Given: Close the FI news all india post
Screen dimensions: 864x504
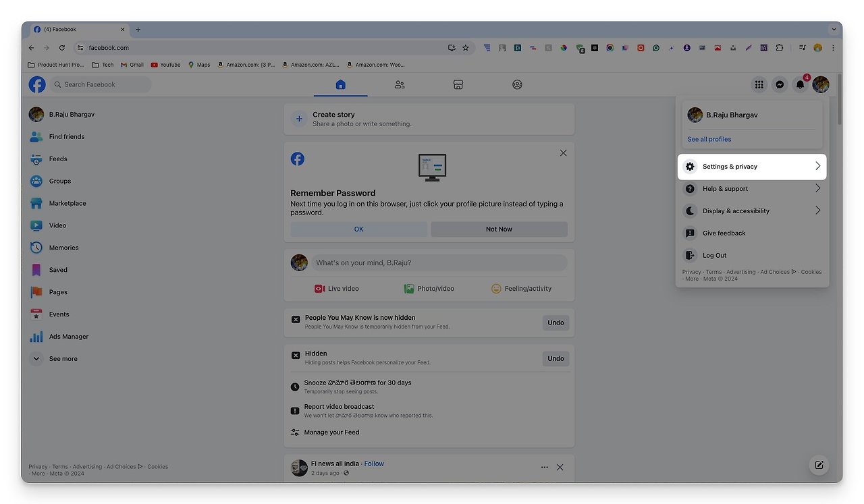Looking at the screenshot, I should [560, 468].
